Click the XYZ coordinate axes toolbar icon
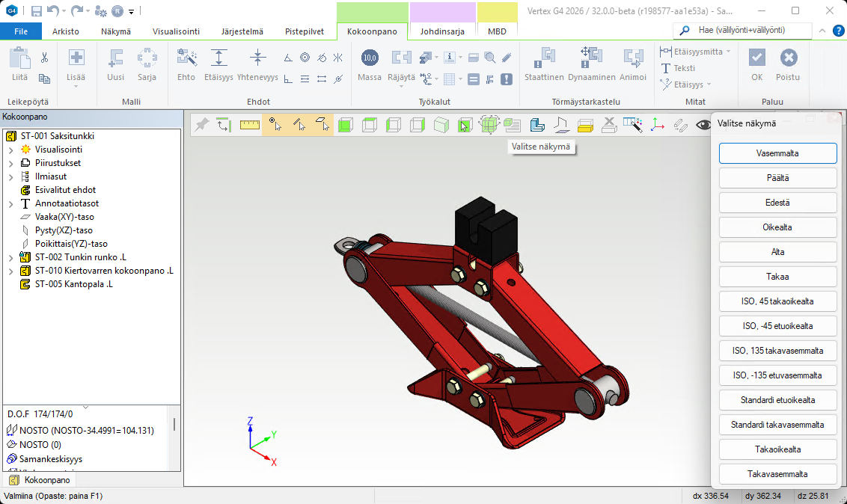The height and width of the screenshot is (504, 847). (657, 125)
